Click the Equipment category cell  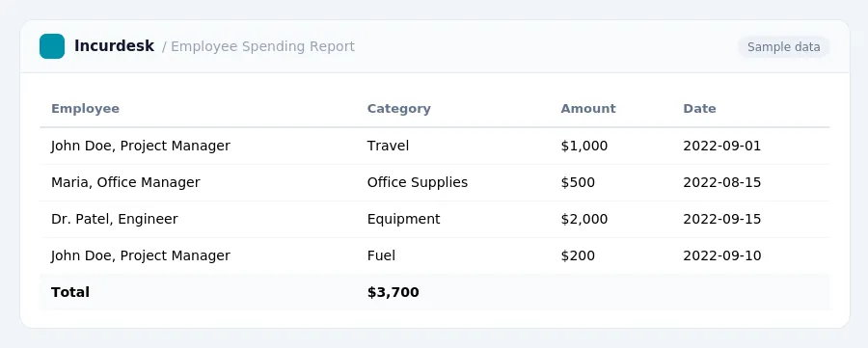(x=403, y=219)
